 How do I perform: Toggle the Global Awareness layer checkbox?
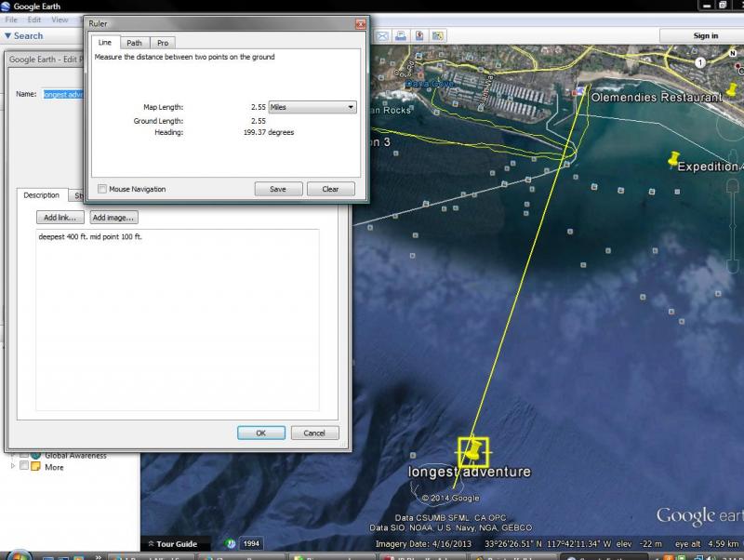(x=24, y=455)
